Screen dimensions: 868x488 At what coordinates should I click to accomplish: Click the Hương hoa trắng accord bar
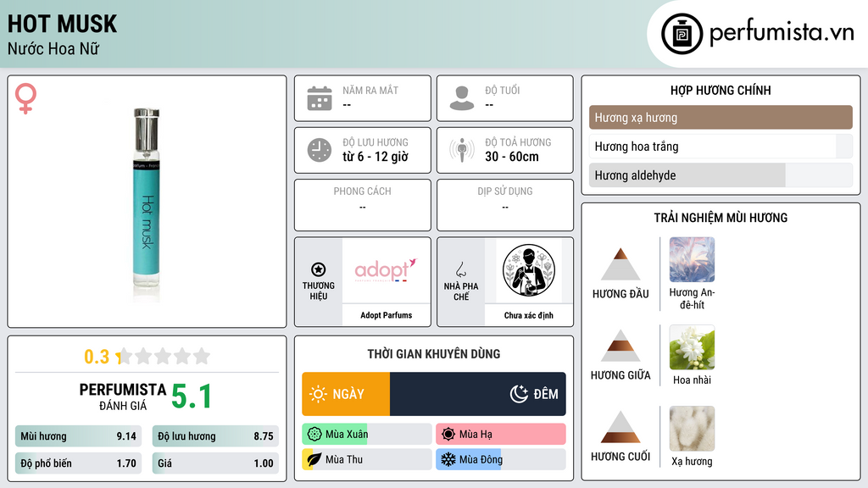coord(721,147)
